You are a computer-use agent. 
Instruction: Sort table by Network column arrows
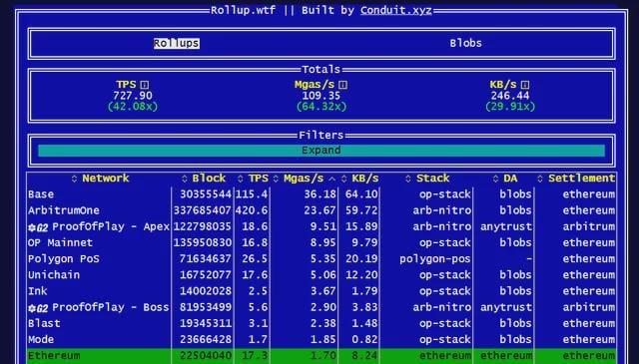[x=74, y=179]
